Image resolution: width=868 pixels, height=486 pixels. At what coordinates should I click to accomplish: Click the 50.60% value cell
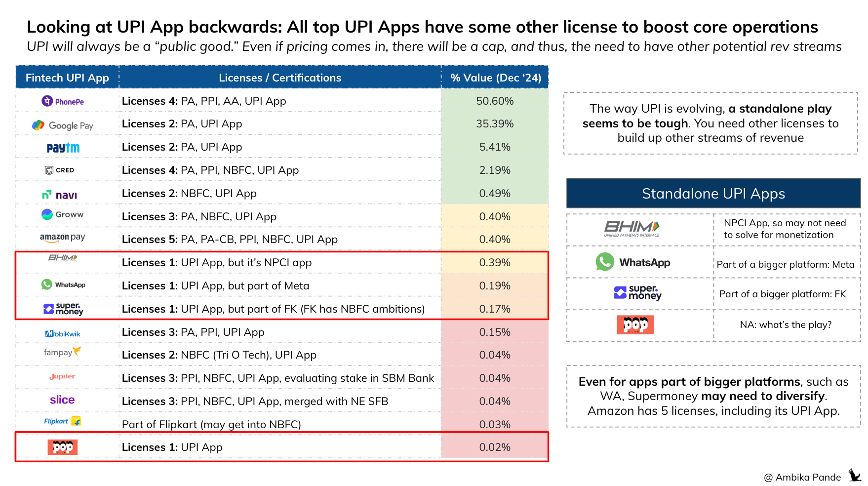(495, 101)
